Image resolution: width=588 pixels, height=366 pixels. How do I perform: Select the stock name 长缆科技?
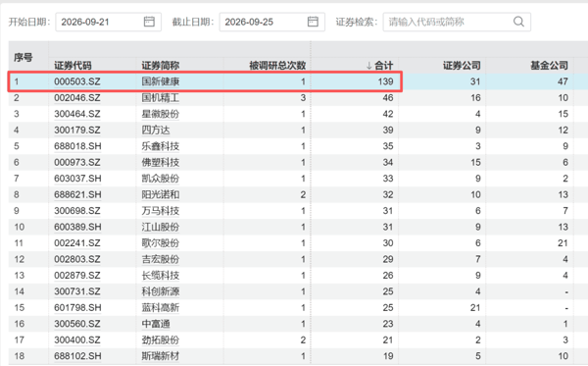click(160, 275)
